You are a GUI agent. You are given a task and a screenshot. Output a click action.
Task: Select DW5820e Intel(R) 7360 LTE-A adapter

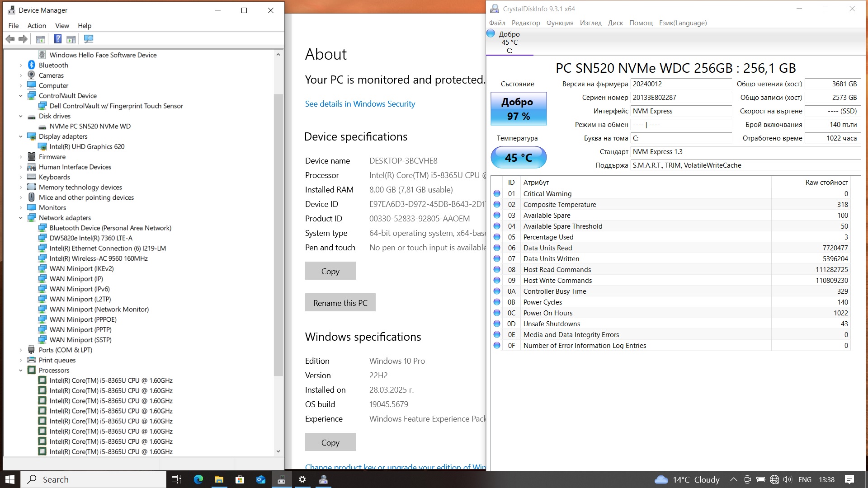[91, 238]
